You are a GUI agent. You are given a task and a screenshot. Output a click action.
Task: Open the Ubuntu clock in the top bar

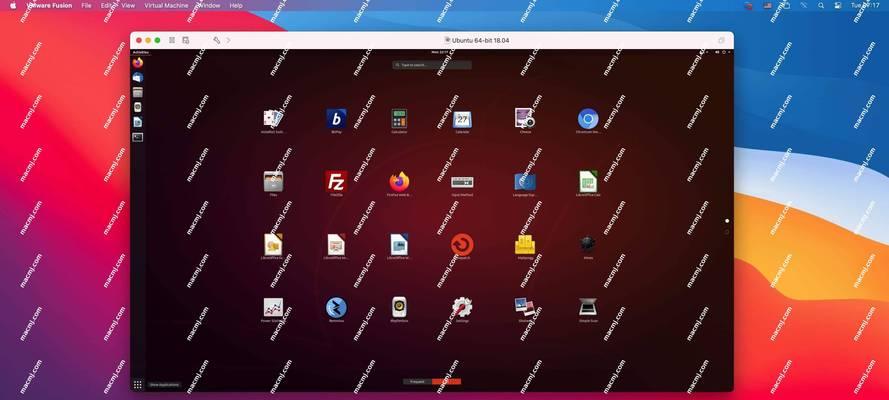point(440,52)
